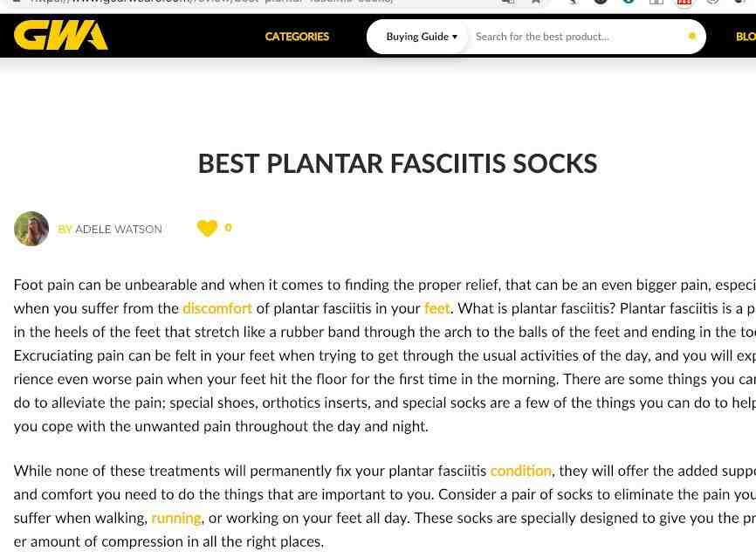This screenshot has width=756, height=558.
Task: Follow the 'discomfort' hyperlink
Action: [x=217, y=308]
